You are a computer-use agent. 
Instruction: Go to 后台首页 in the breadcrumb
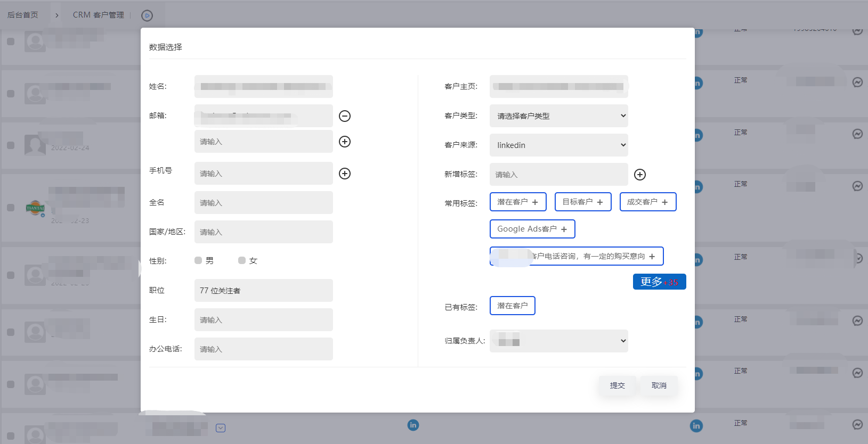tap(23, 15)
